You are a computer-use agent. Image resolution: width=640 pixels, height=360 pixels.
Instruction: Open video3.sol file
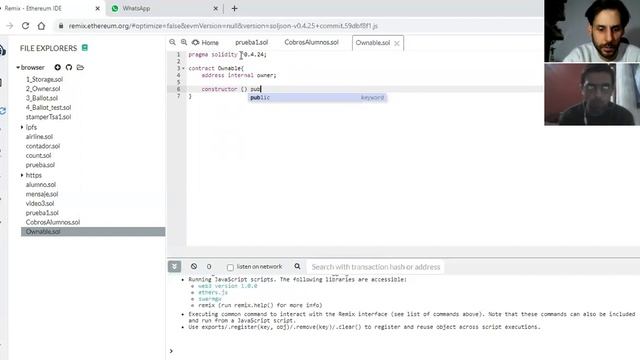[40, 203]
